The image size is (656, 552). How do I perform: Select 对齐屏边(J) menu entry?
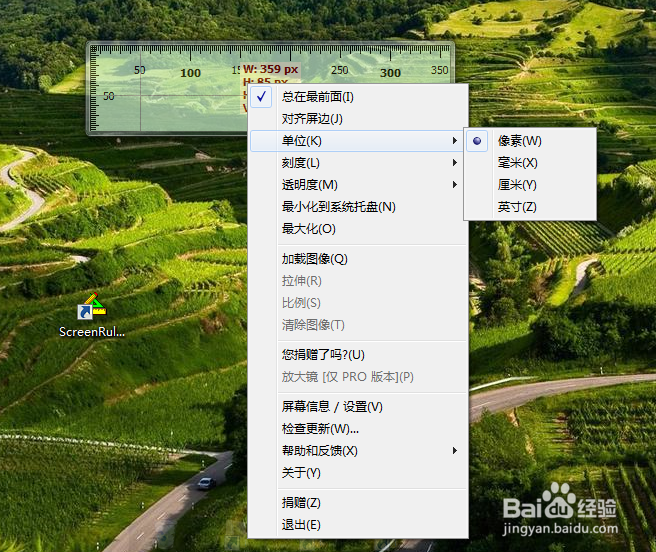[x=358, y=119]
